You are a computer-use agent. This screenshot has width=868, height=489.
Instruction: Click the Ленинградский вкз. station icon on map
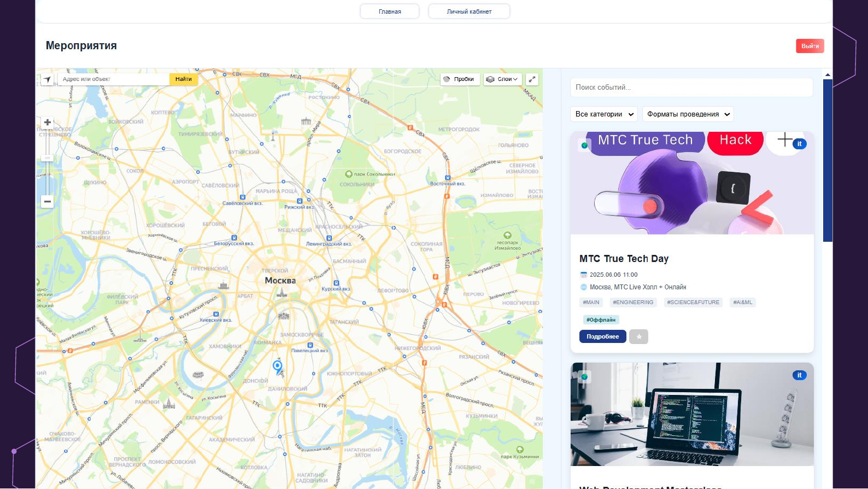[329, 238]
